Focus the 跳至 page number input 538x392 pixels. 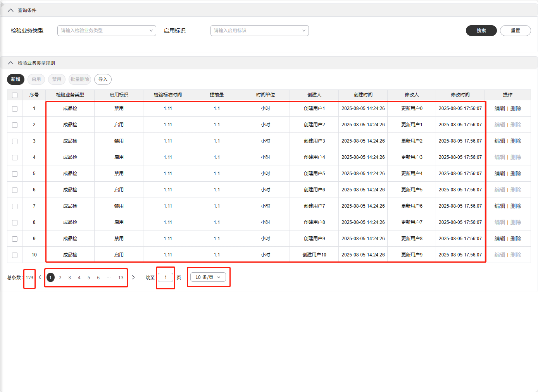pos(166,277)
